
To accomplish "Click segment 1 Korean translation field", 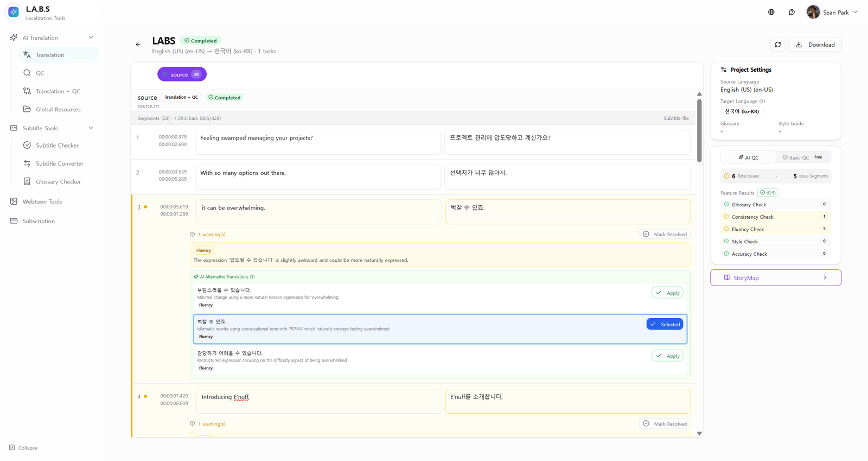I will pos(567,142).
